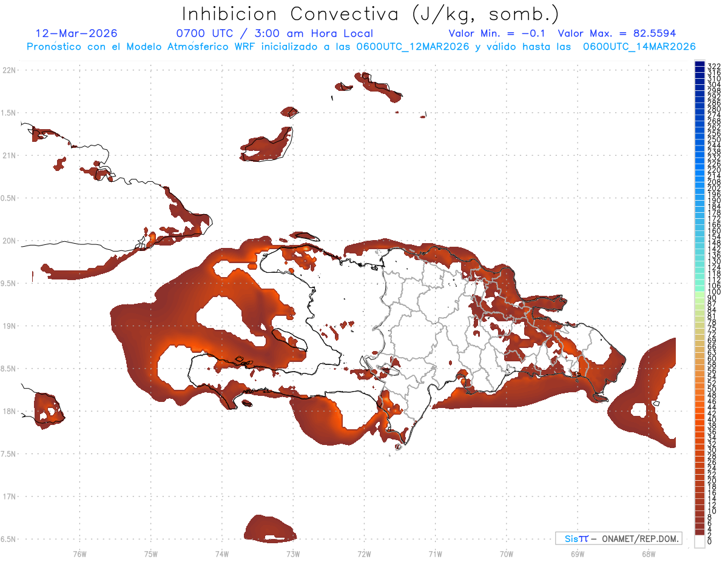The width and height of the screenshot is (728, 562).
Task: Click the 'Valor Min. = -0.1' readout
Action: 497,33
